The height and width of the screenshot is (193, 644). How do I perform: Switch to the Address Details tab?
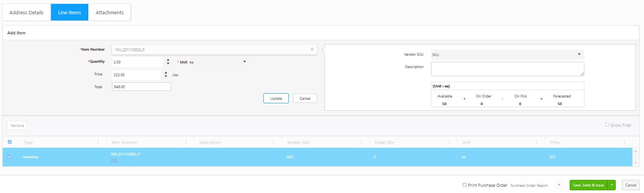26,12
